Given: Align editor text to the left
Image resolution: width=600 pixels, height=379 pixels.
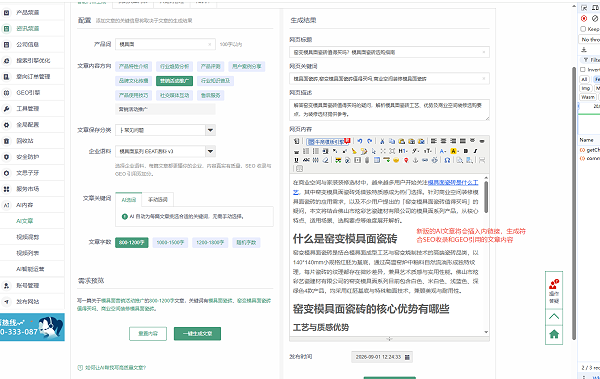Looking at the screenshot, I should tap(434, 141).
